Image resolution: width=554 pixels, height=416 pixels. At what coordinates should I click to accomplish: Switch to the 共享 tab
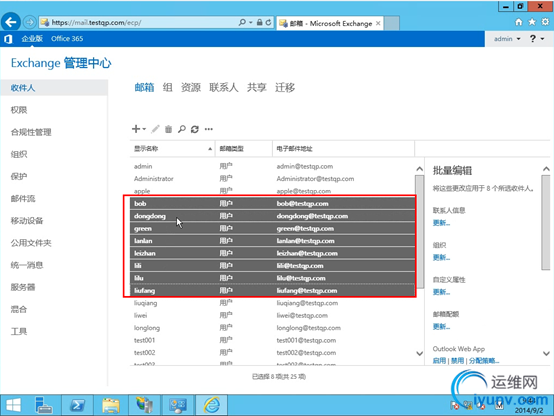pos(257,87)
